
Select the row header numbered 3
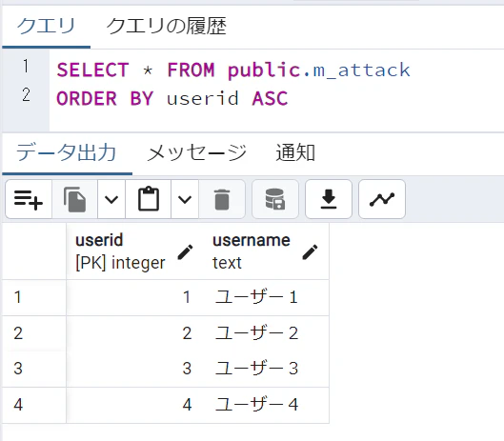coord(34,369)
